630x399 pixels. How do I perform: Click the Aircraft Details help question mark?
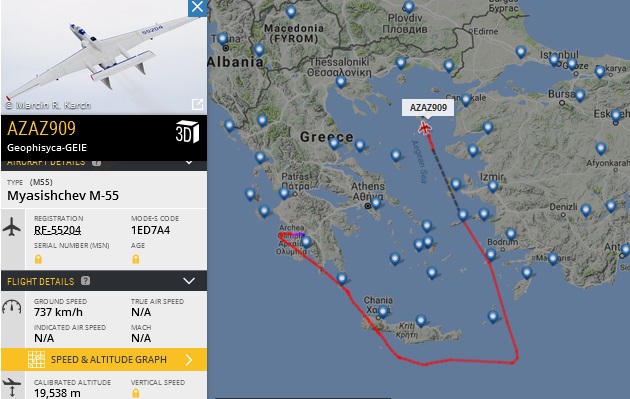pos(96,162)
